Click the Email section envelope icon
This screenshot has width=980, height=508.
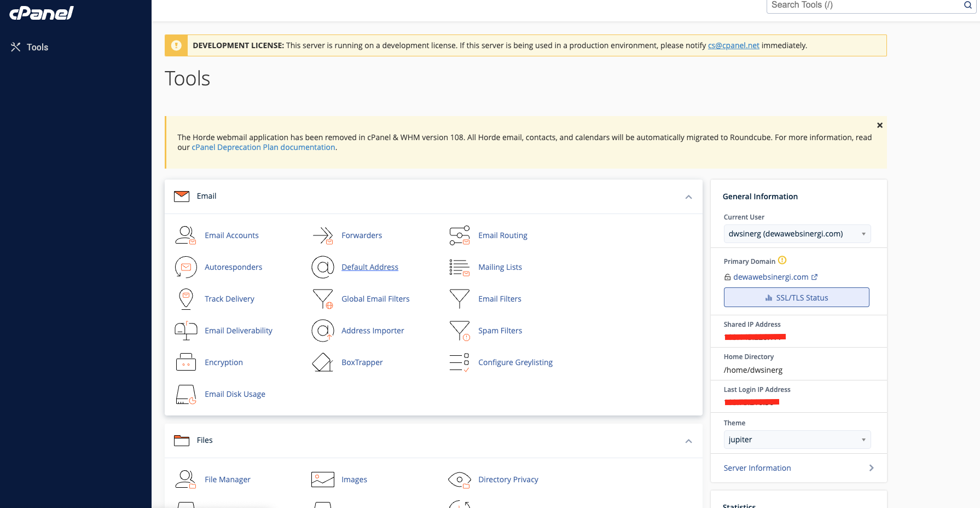click(182, 196)
